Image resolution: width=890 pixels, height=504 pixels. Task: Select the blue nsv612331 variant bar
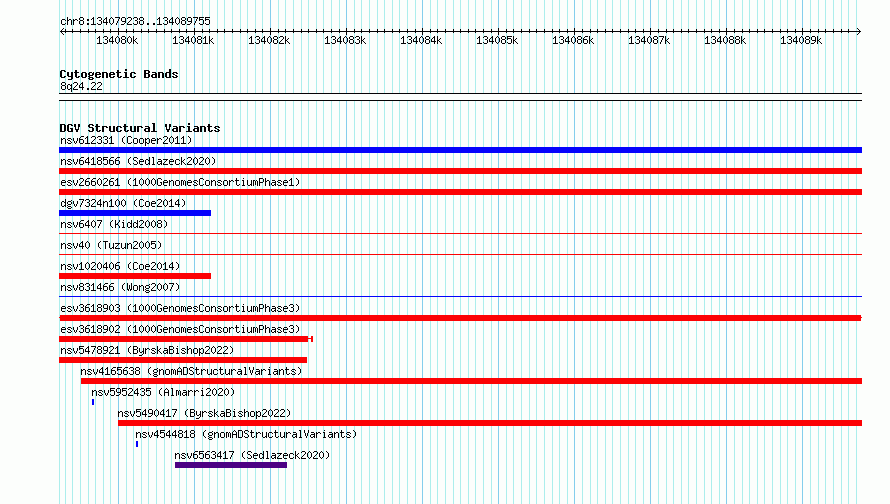[x=460, y=150]
